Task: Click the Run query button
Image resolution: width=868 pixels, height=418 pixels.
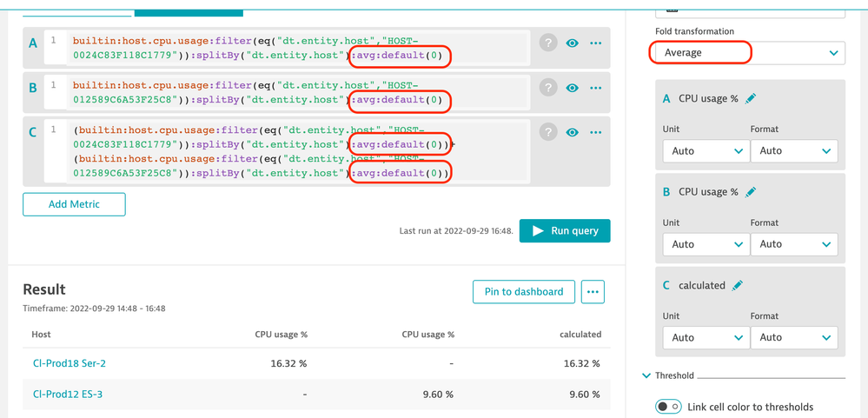Action: (x=565, y=230)
